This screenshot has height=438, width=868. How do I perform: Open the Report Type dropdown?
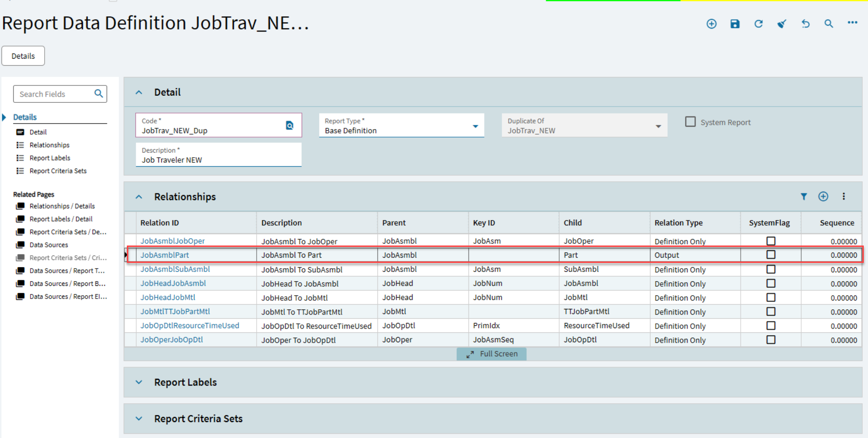[475, 126]
